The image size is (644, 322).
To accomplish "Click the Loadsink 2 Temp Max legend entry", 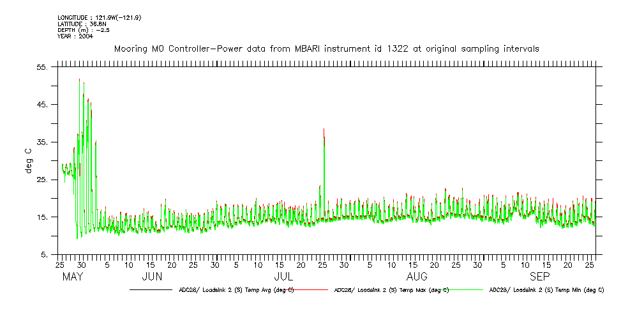I will [391, 289].
